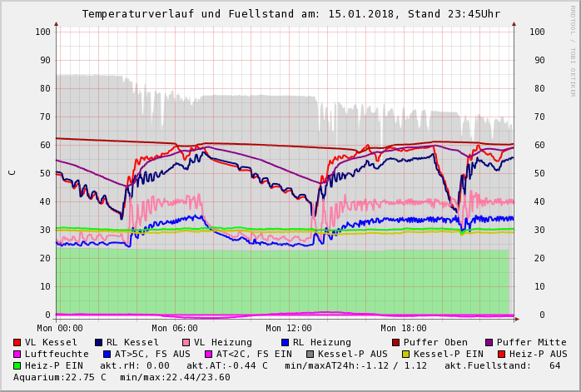
Task: Click the purple Puffer Mitte legend swatch
Action: (x=489, y=342)
